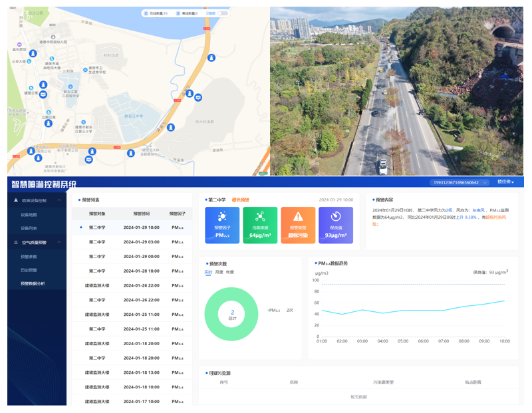This screenshot has height=413, width=532.
Task: Select alert row 第二中学 2024-01-29 00:00
Action: pyautogui.click(x=132, y=257)
